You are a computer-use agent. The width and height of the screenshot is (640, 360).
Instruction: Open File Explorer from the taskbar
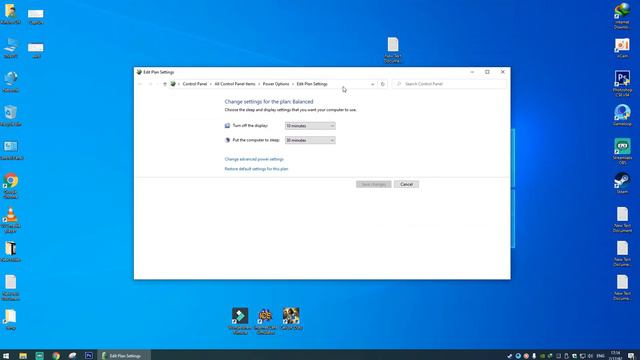(x=23, y=356)
